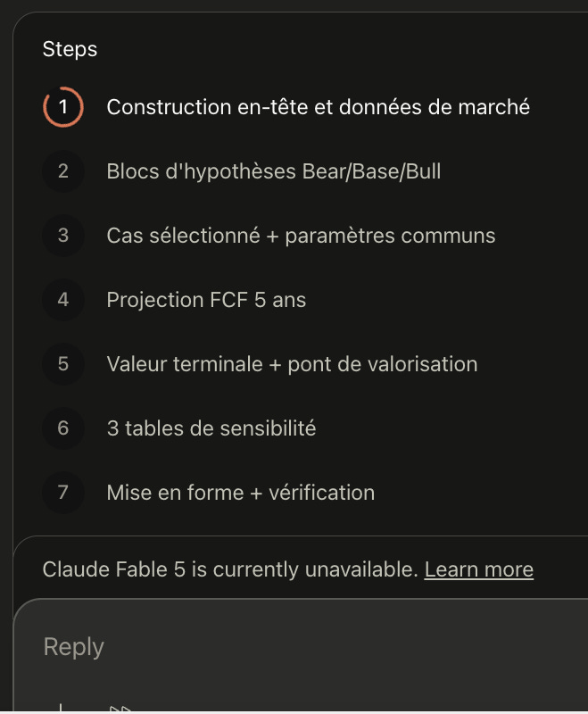This screenshot has width=588, height=714.
Task: Click the step 6 number badge
Action: click(x=63, y=428)
